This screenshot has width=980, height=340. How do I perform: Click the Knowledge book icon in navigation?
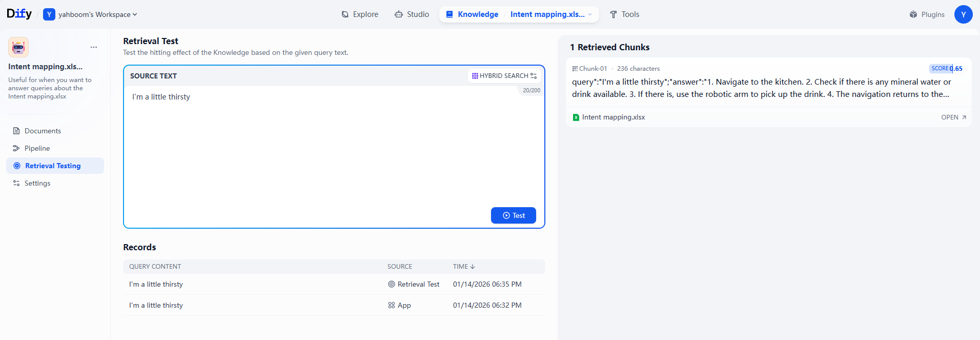[450, 14]
